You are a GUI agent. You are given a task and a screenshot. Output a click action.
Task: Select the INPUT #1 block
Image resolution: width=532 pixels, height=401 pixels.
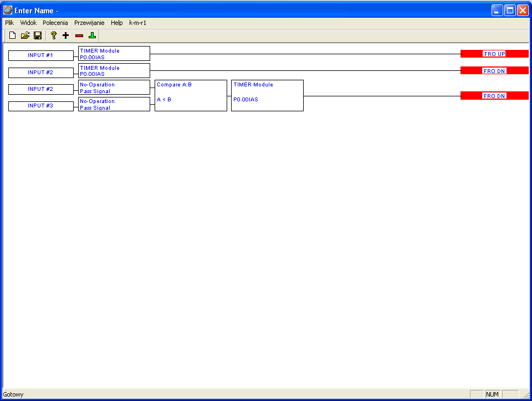(40, 55)
